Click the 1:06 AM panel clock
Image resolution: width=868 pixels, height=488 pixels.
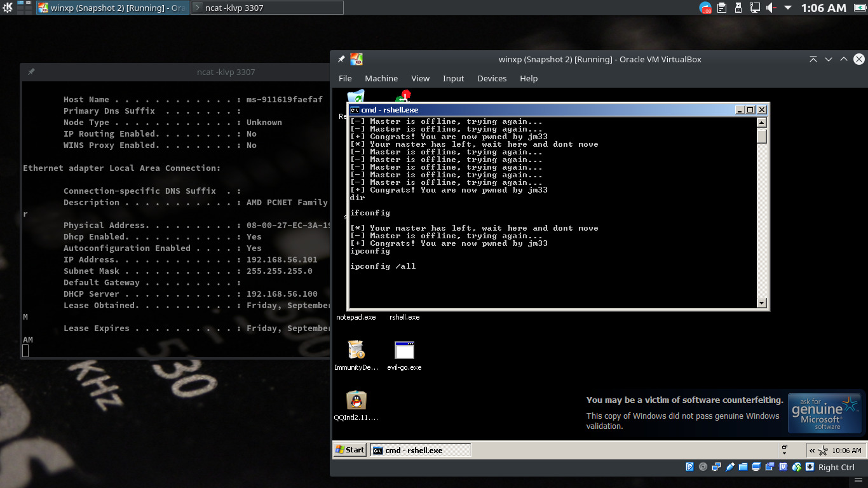[824, 8]
